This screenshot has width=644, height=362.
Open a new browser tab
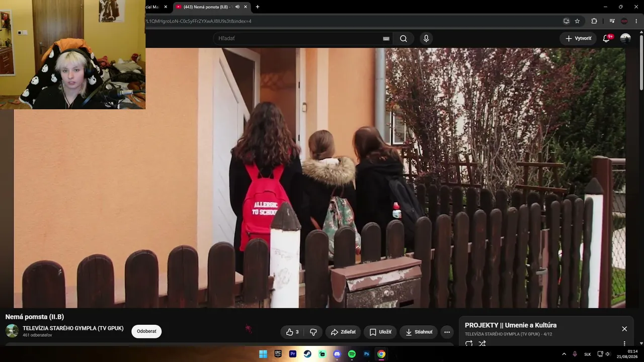click(x=258, y=7)
